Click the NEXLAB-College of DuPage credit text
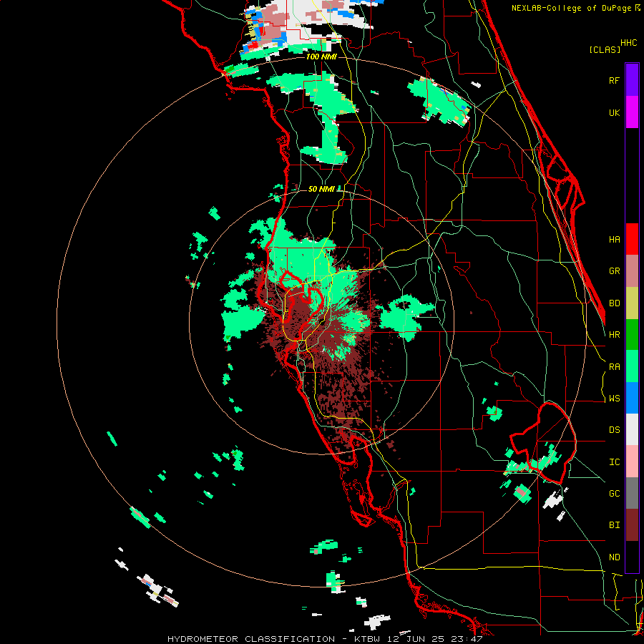Viewport: 644px width, 644px height. point(572,8)
